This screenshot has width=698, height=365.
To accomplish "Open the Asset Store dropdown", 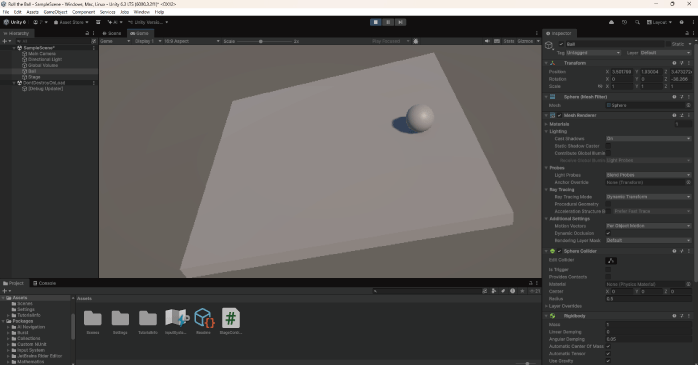I will coord(71,22).
